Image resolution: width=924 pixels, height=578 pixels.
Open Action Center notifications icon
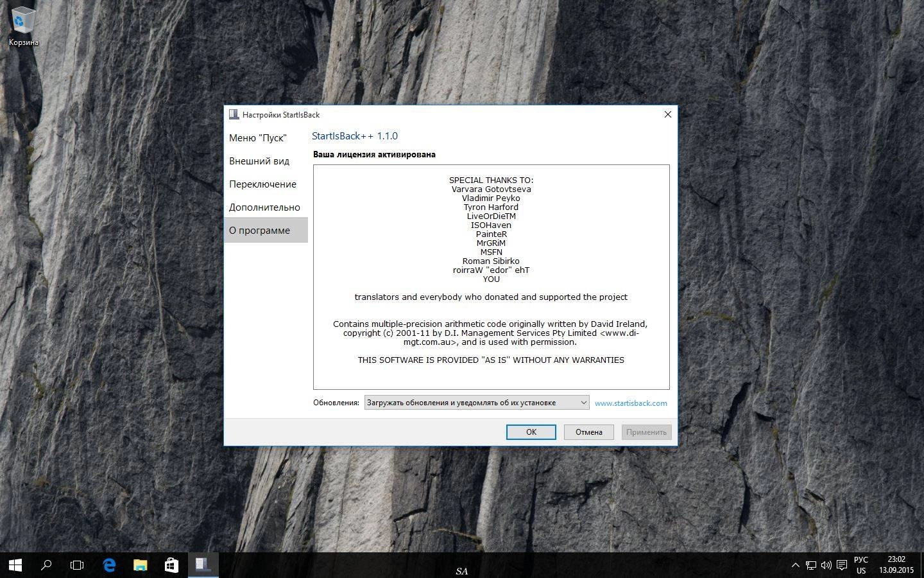[842, 566]
